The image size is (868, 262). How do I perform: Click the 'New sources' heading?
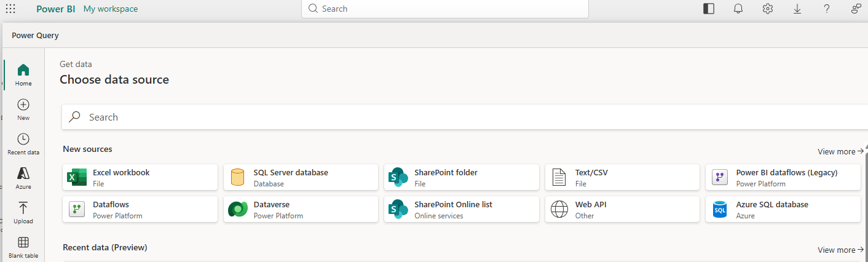click(x=87, y=149)
